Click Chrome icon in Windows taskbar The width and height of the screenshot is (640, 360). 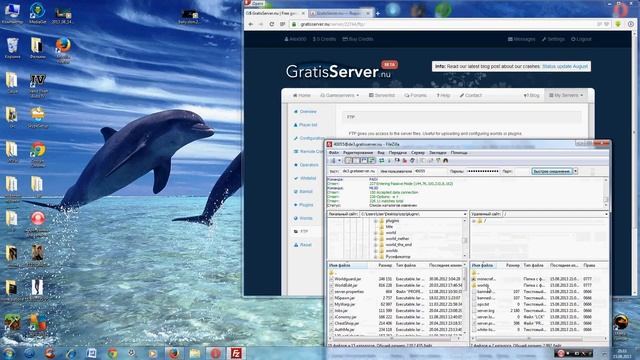pos(112,353)
